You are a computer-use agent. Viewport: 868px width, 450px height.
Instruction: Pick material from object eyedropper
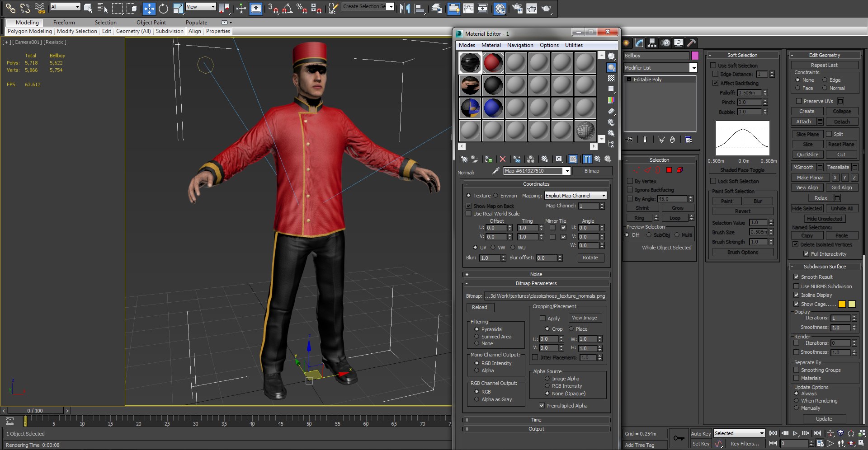[496, 171]
